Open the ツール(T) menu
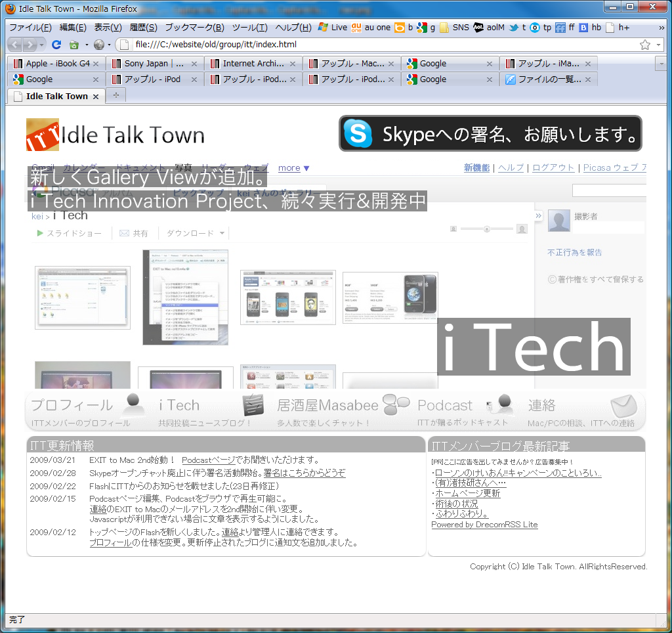 [x=249, y=28]
